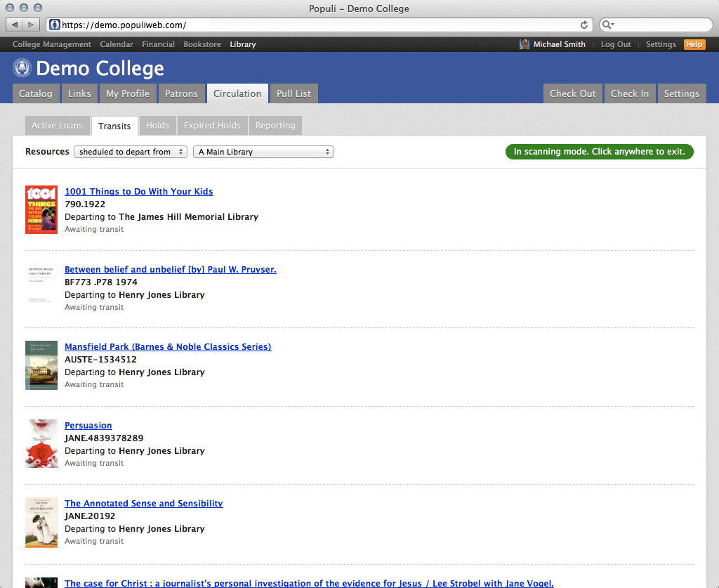The image size is (719, 588).
Task: Open Library in the top menu
Action: [x=242, y=44]
